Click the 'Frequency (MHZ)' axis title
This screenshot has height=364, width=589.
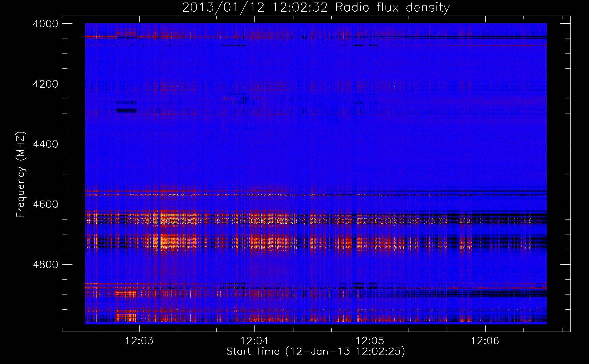(x=21, y=175)
